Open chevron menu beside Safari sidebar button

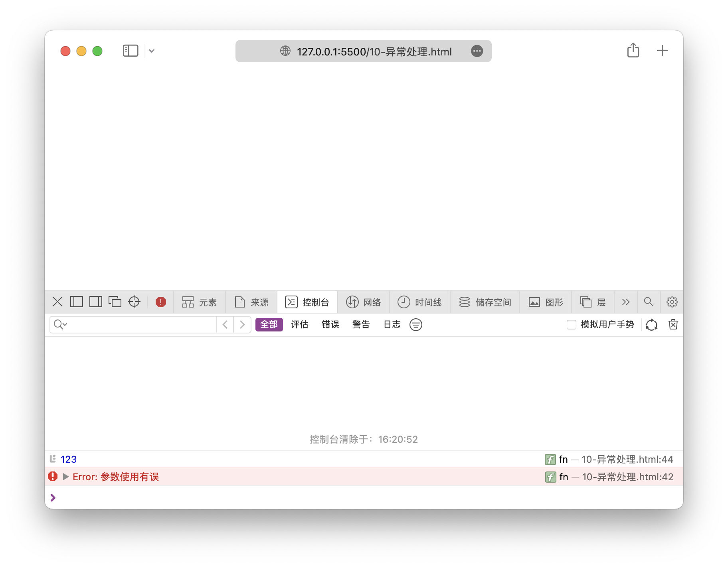click(x=152, y=51)
